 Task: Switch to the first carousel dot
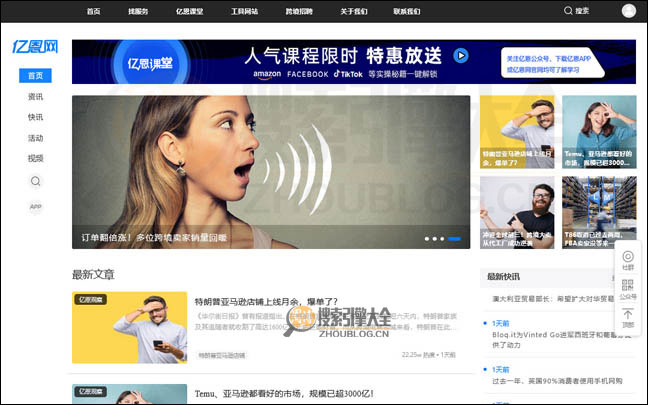(427, 239)
